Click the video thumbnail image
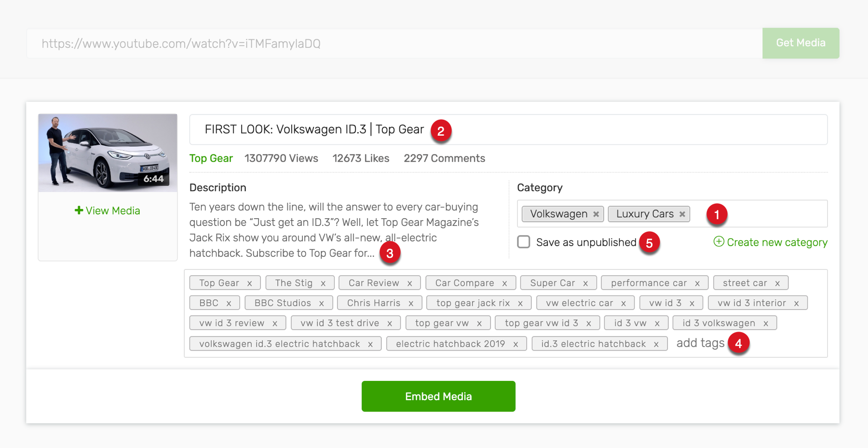The image size is (868, 448). 108,153
